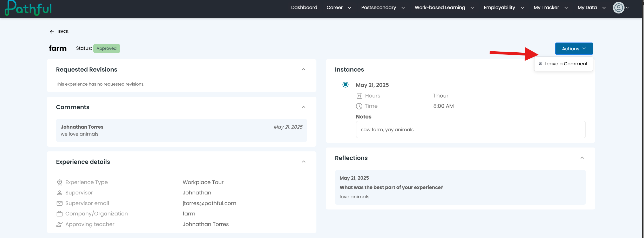644x238 pixels.
Task: Click the Company/Organization briefcase icon
Action: (x=59, y=214)
